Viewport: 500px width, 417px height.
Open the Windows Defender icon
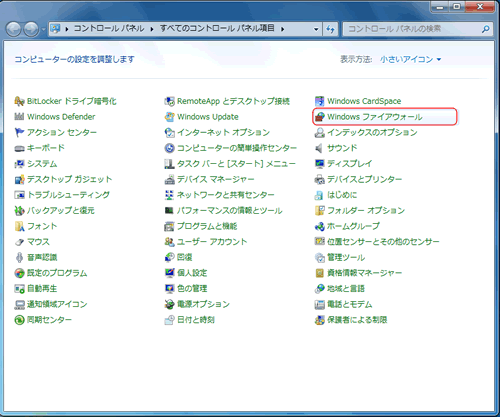point(19,117)
